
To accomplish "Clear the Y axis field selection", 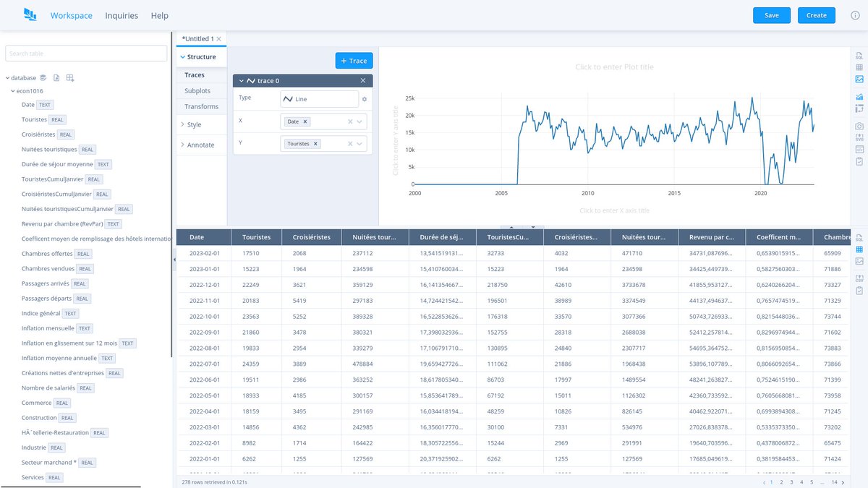I will [350, 144].
